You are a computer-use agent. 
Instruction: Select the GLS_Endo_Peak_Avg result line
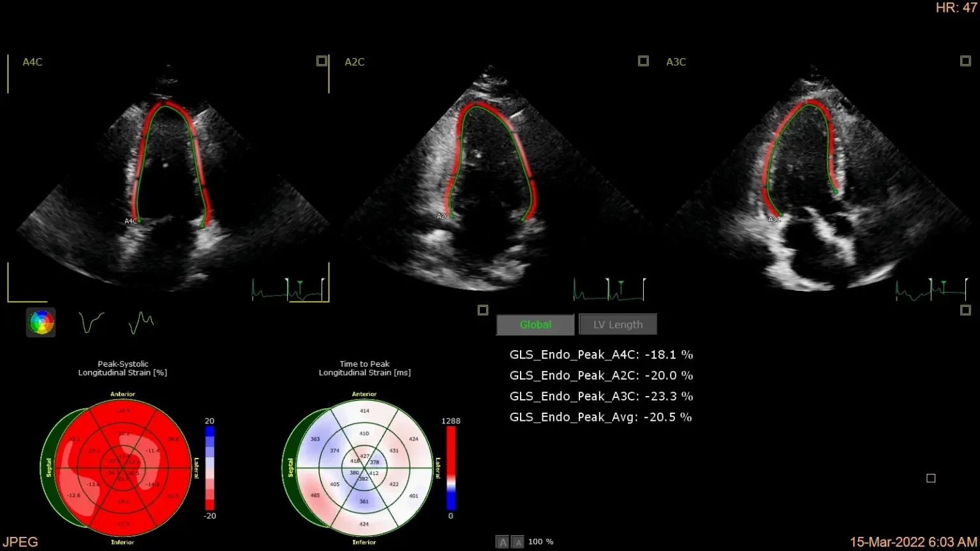(x=600, y=417)
